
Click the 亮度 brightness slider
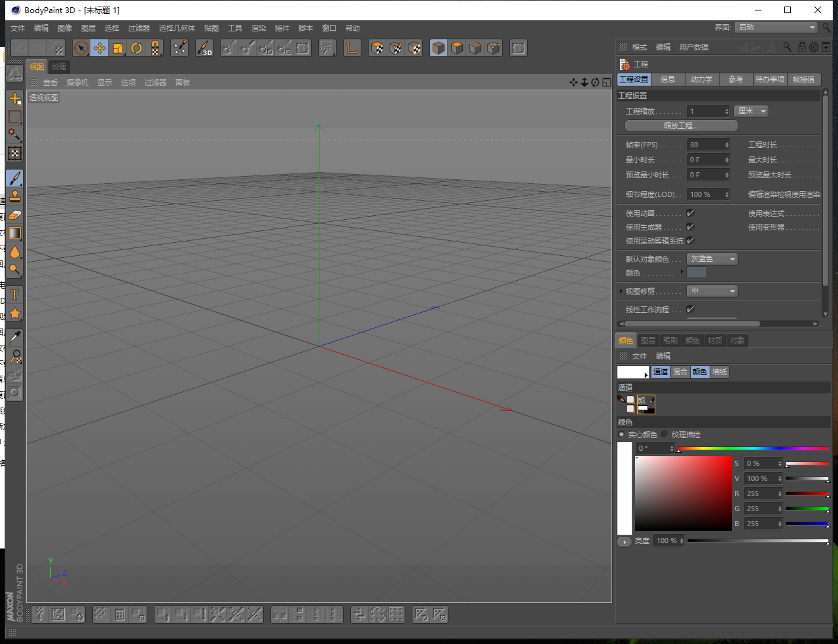[x=757, y=541]
